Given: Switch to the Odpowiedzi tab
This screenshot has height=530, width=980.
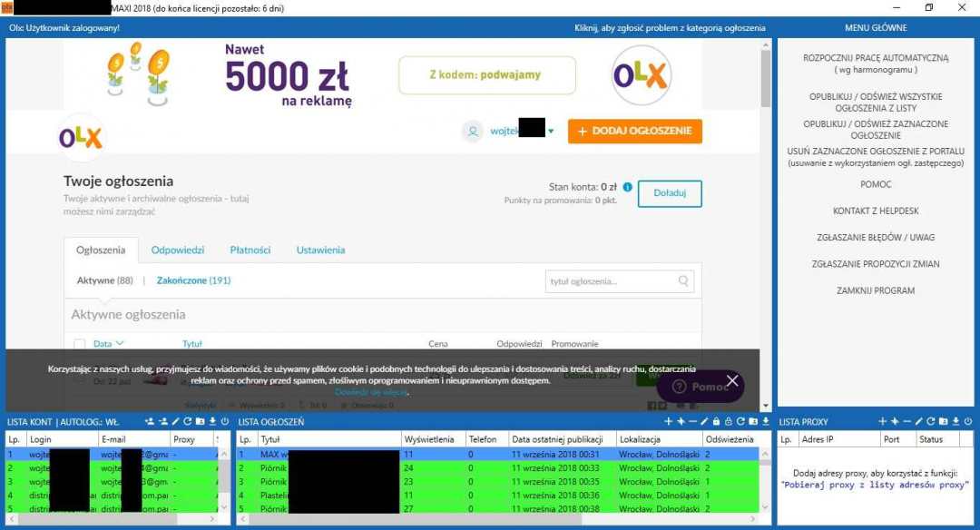Looking at the screenshot, I should coord(177,250).
